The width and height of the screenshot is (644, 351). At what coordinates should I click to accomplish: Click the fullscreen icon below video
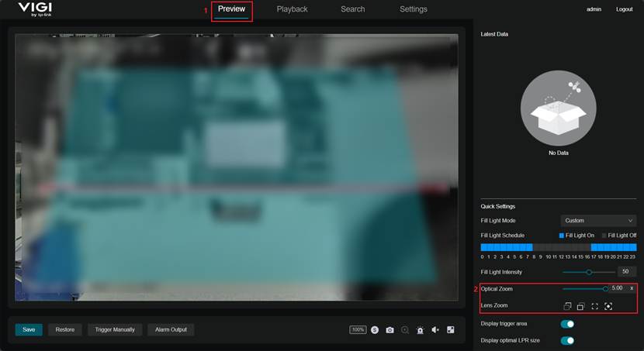(450, 330)
